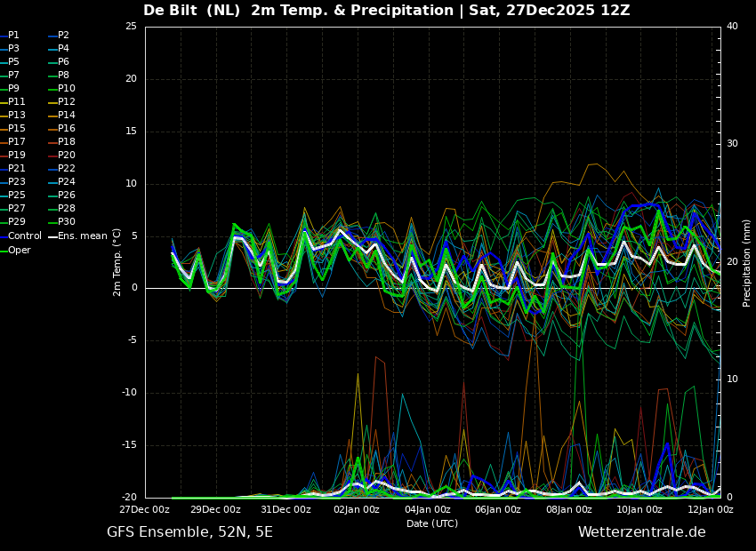The width and height of the screenshot is (756, 551).
Task: Select the Ens. mean legend item
Action: (77, 236)
